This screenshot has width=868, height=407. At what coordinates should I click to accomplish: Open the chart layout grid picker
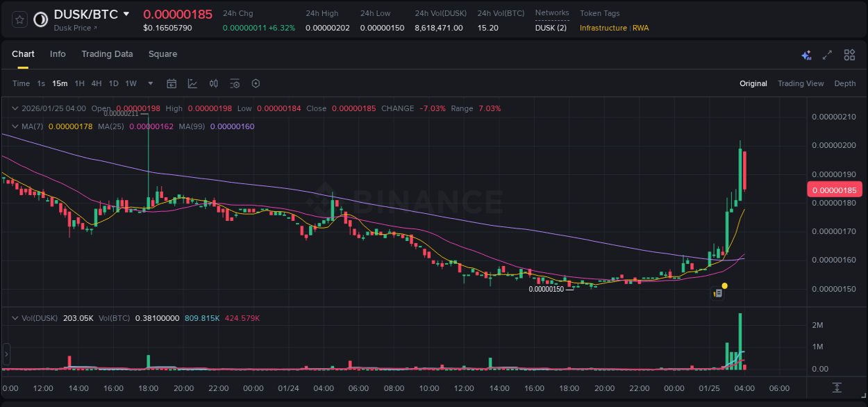[849, 54]
